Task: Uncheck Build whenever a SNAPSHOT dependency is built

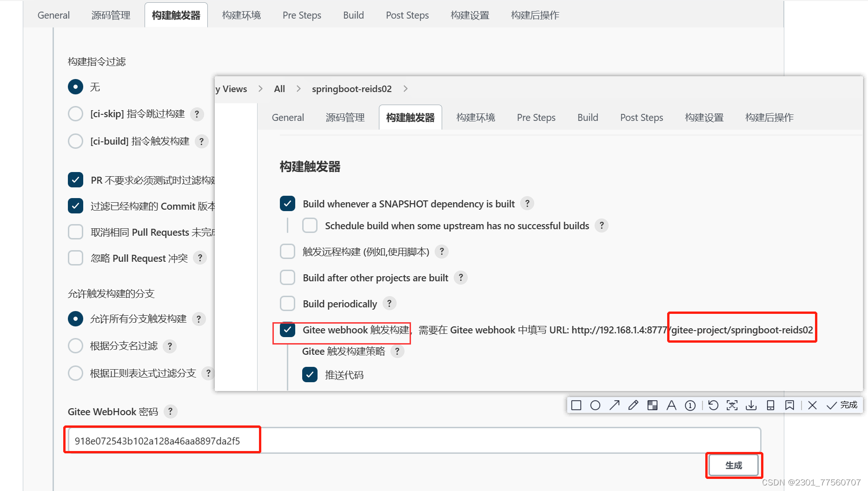Action: [x=287, y=203]
